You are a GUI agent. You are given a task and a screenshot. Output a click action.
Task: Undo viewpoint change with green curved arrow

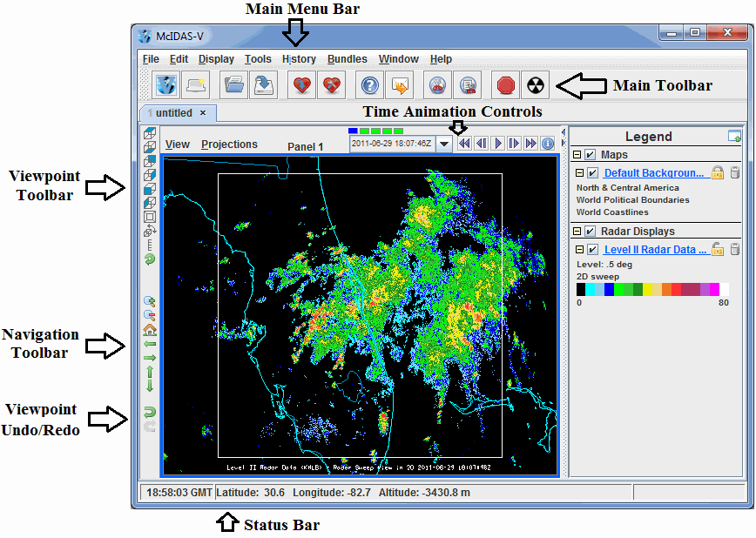tap(150, 412)
